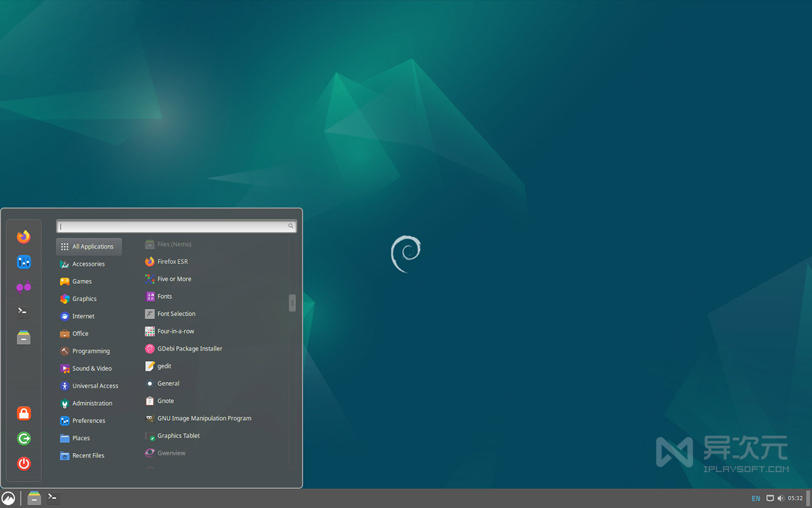Launch the GNU Image Manipulation Program
The width and height of the screenshot is (812, 508).
click(204, 418)
